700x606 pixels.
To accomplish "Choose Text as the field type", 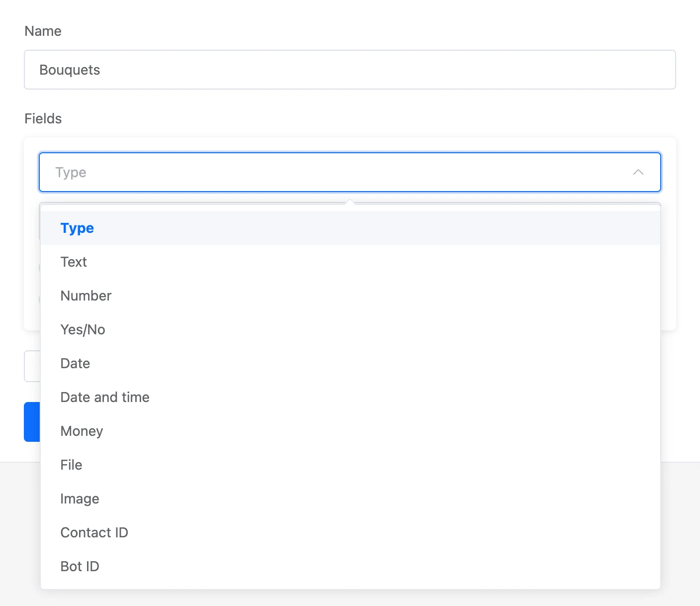I will pos(350,262).
